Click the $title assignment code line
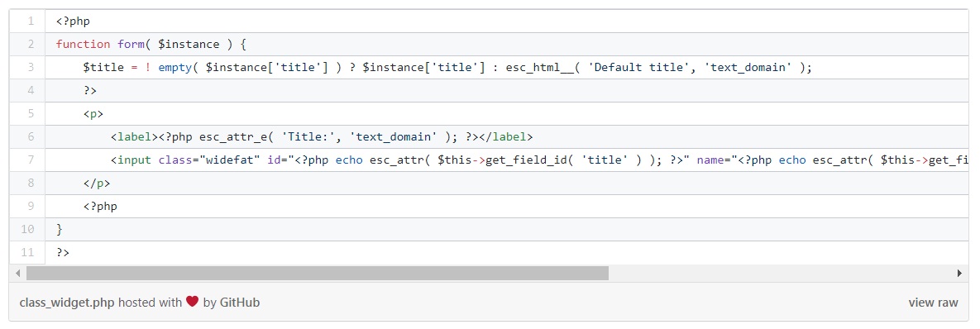Viewport: 980px width, 329px height. click(507, 68)
